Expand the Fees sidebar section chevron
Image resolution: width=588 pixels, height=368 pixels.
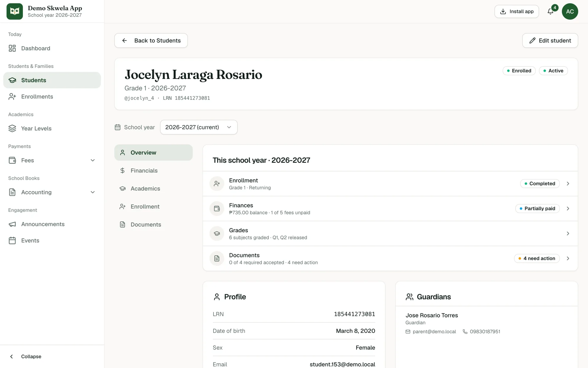[93, 160]
